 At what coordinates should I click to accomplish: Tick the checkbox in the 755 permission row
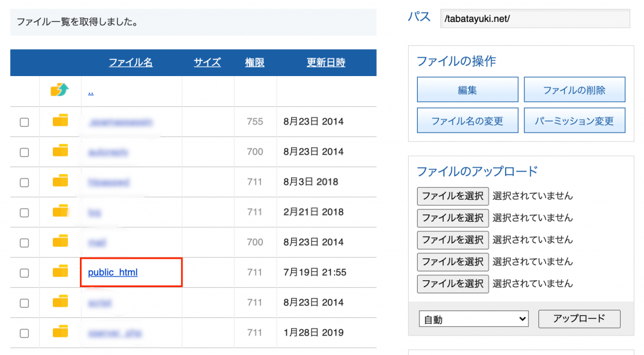click(x=25, y=123)
